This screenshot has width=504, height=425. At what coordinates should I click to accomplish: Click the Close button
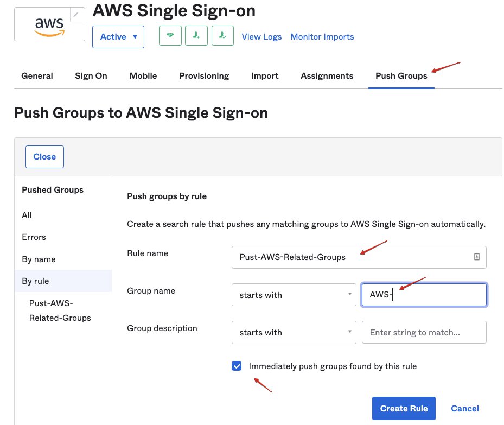click(44, 157)
